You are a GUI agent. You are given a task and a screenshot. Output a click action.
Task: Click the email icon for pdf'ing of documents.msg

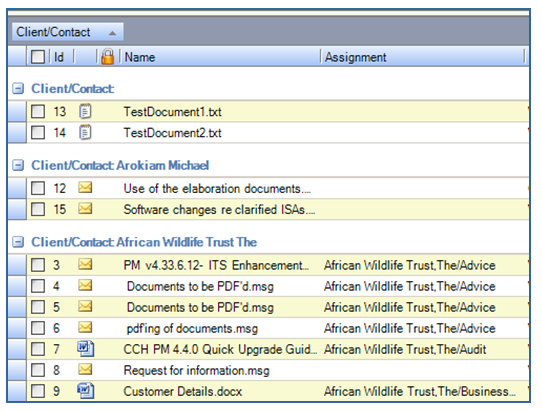[x=85, y=328]
